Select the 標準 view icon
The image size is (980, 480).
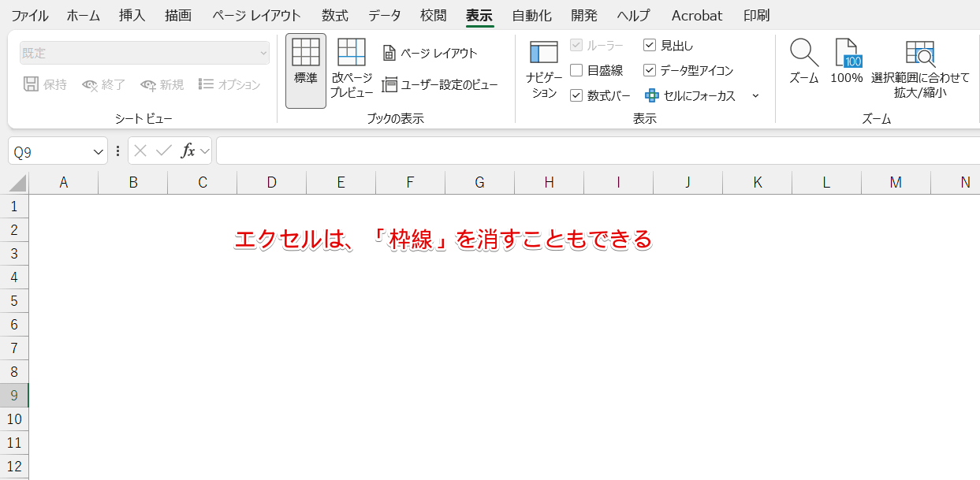click(x=305, y=69)
